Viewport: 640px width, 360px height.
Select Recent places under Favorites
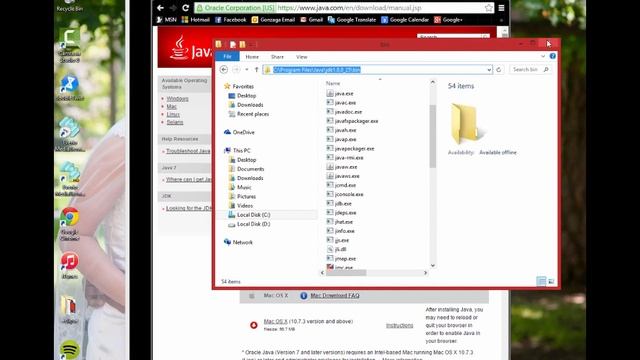coord(249,114)
